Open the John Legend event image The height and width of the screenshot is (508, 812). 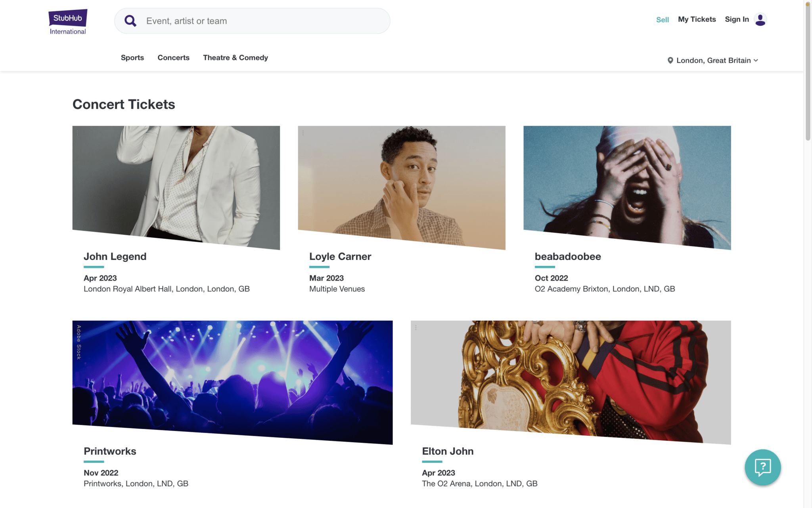pos(176,187)
